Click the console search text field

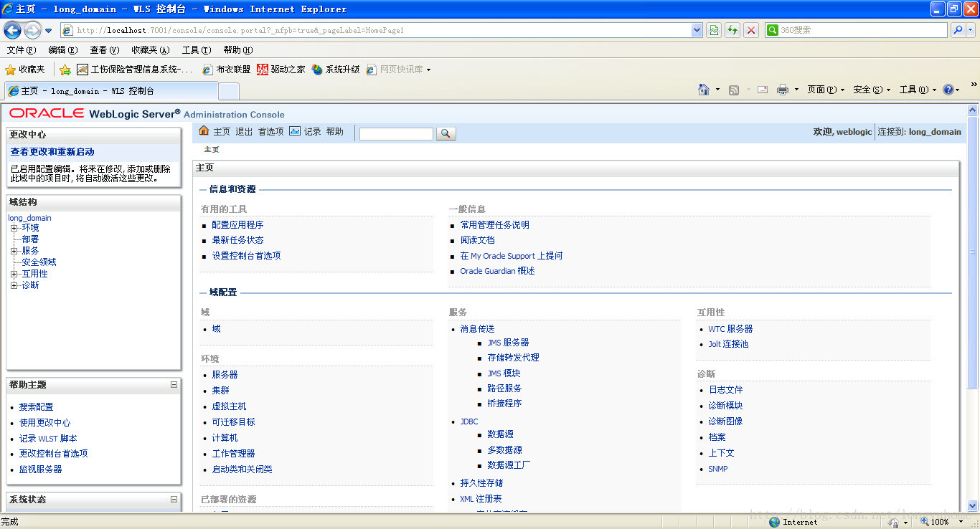tap(396, 133)
